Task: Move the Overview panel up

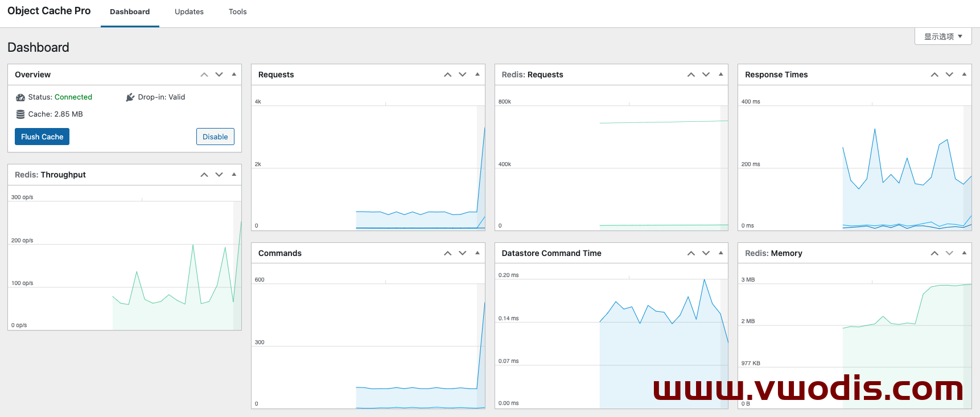Action: coord(204,75)
